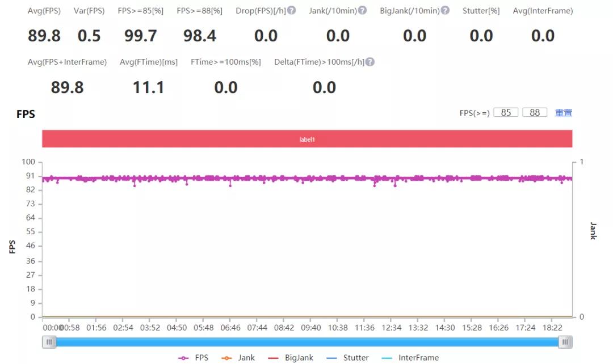Toggle FPS series in chart legend

[194, 358]
